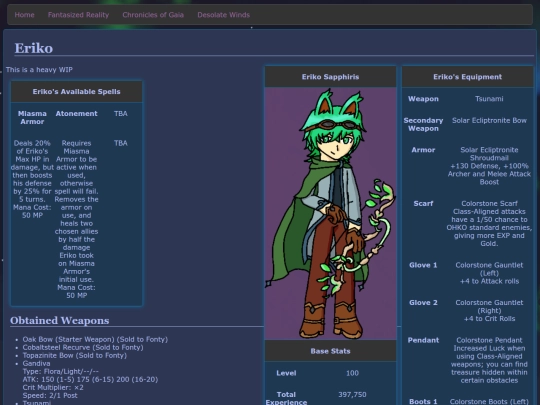Image resolution: width=540 pixels, height=405 pixels.
Task: Click the Colorstone Pendant description
Action: (x=489, y=360)
